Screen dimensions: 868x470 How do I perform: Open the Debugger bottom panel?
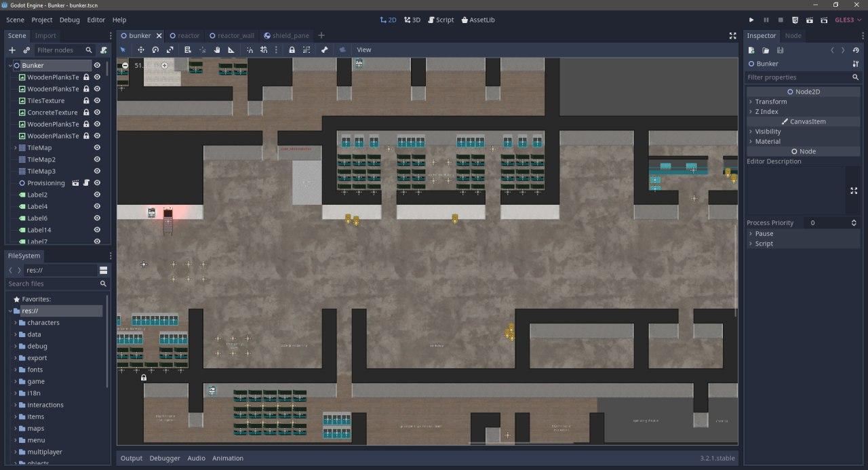click(x=165, y=458)
